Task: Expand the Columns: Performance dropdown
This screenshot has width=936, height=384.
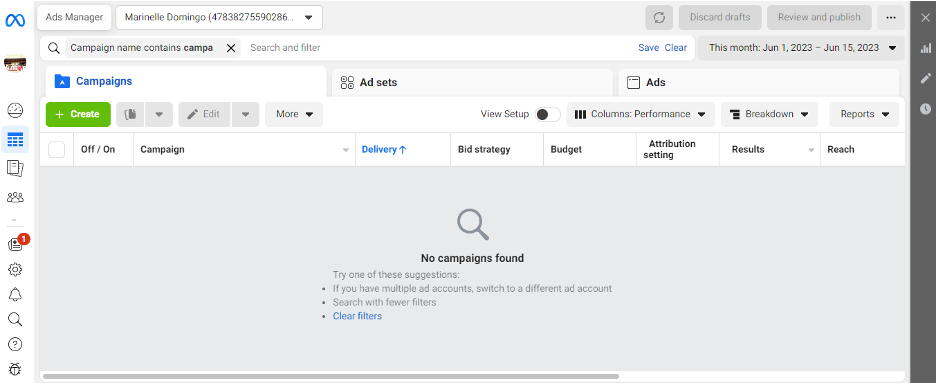Action: pos(641,114)
